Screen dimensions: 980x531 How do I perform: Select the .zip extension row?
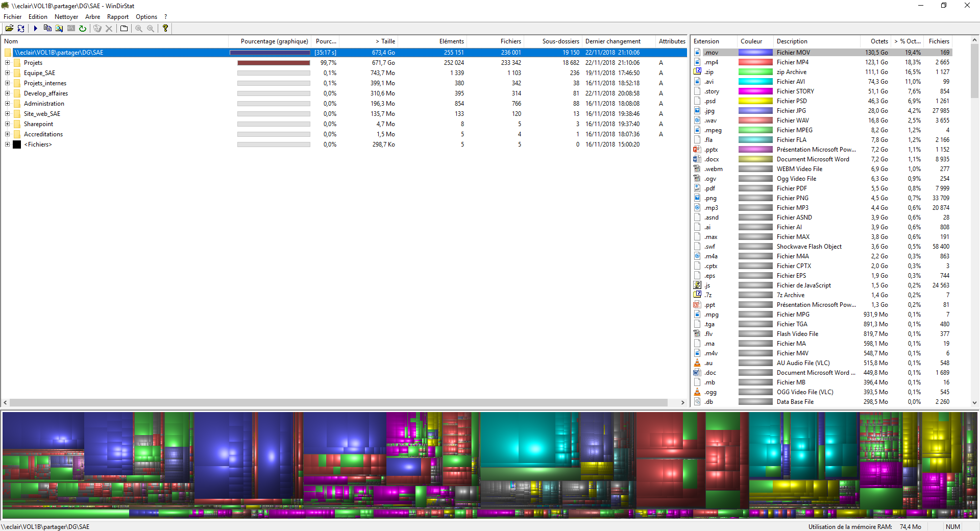(709, 72)
